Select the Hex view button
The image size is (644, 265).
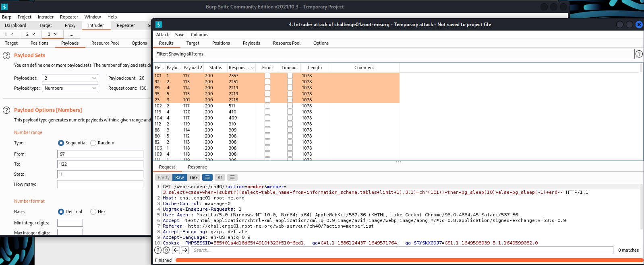194,177
